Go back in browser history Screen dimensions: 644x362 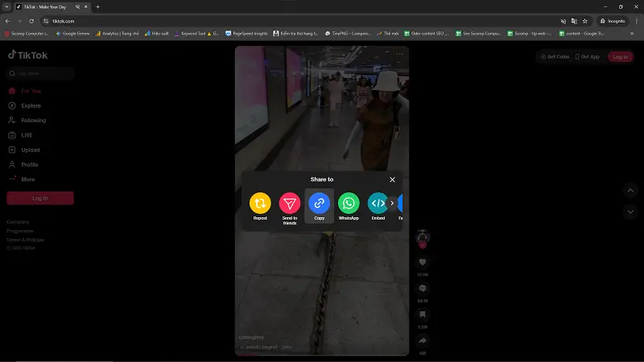[x=7, y=21]
